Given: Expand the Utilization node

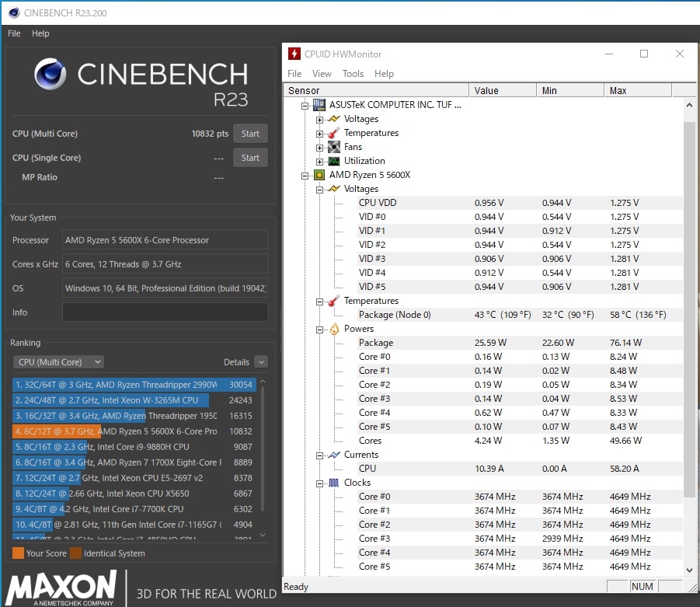Looking at the screenshot, I should 319,162.
